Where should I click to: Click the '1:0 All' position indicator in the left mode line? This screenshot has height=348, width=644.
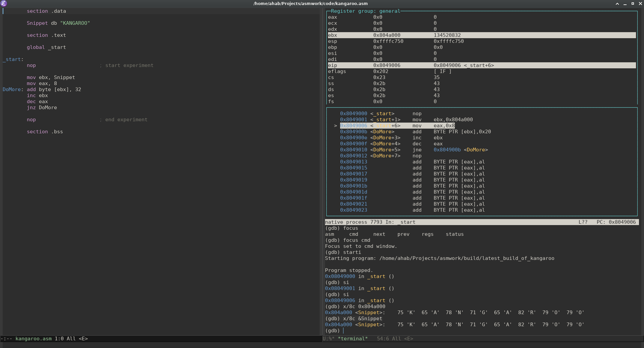(x=65, y=339)
